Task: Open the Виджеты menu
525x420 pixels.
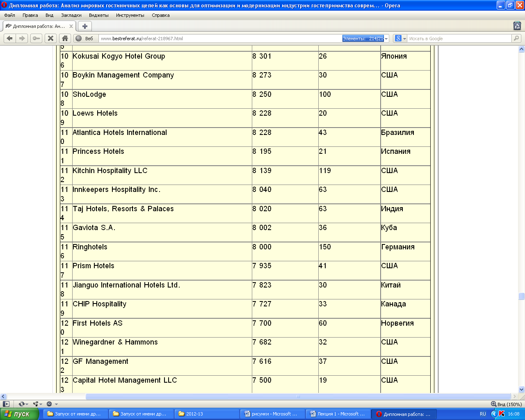Action: (98, 15)
